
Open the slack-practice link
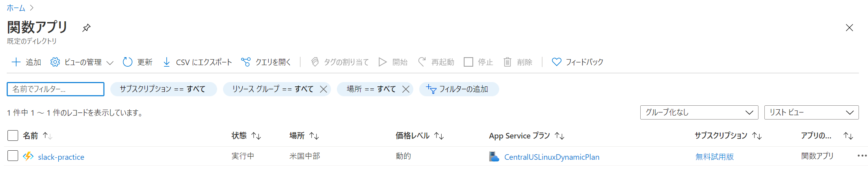click(x=61, y=157)
